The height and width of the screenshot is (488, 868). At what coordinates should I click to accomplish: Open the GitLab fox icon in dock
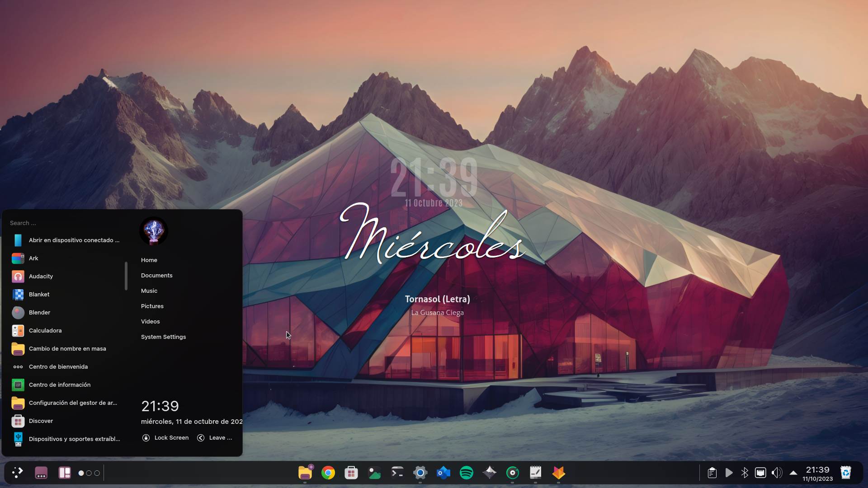click(x=558, y=473)
